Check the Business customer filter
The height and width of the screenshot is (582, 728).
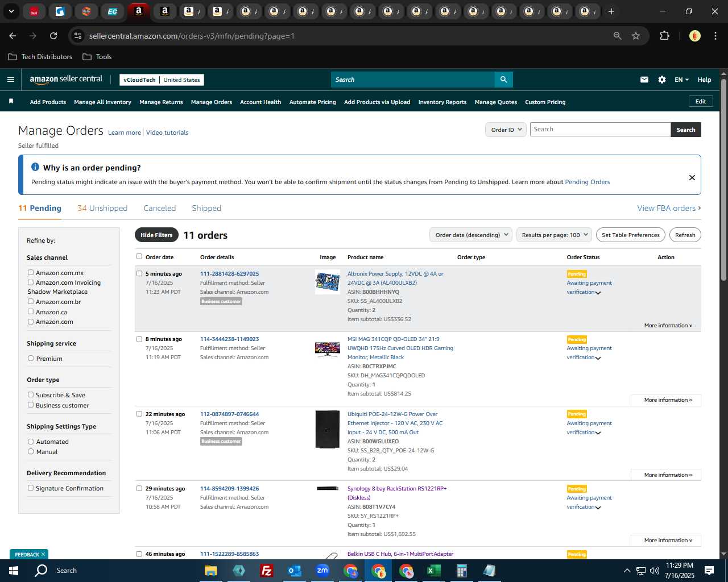pyautogui.click(x=31, y=405)
